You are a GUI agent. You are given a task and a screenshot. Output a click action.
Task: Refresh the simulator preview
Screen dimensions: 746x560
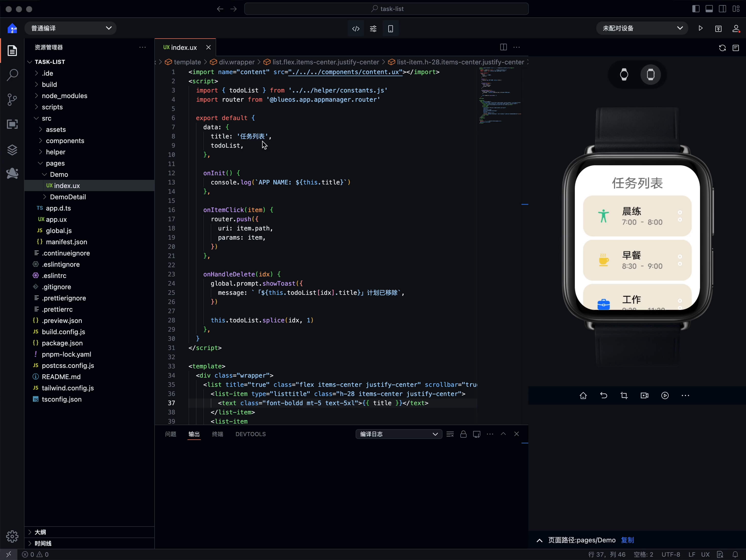722,48
